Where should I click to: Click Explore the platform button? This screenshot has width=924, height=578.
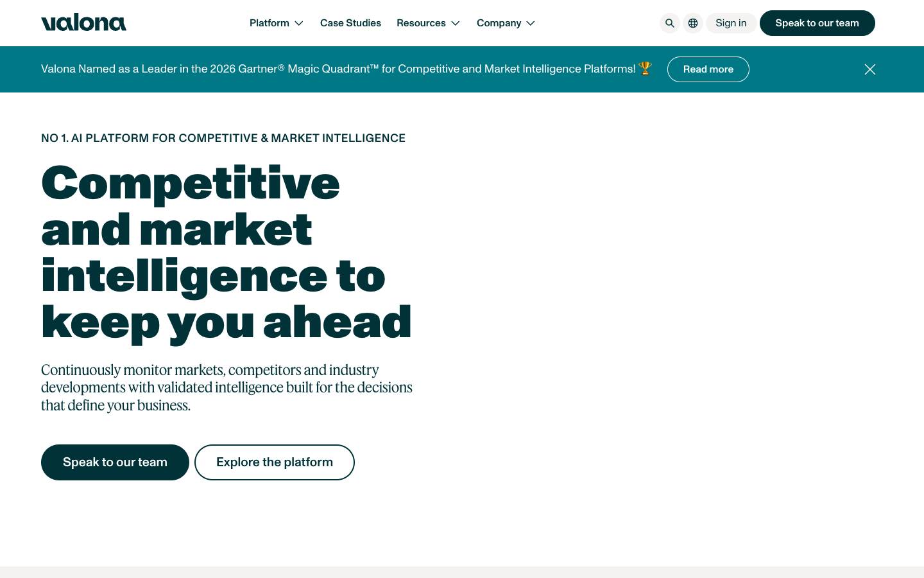click(275, 462)
